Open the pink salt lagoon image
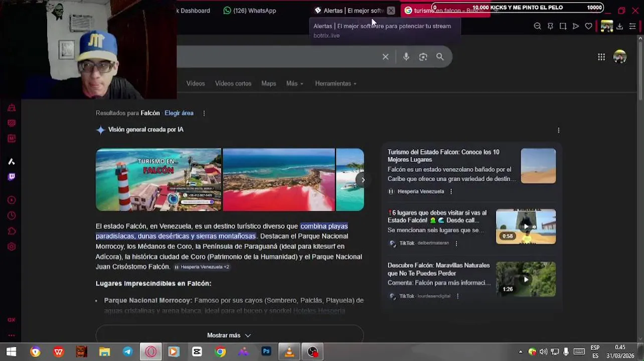 [279, 179]
